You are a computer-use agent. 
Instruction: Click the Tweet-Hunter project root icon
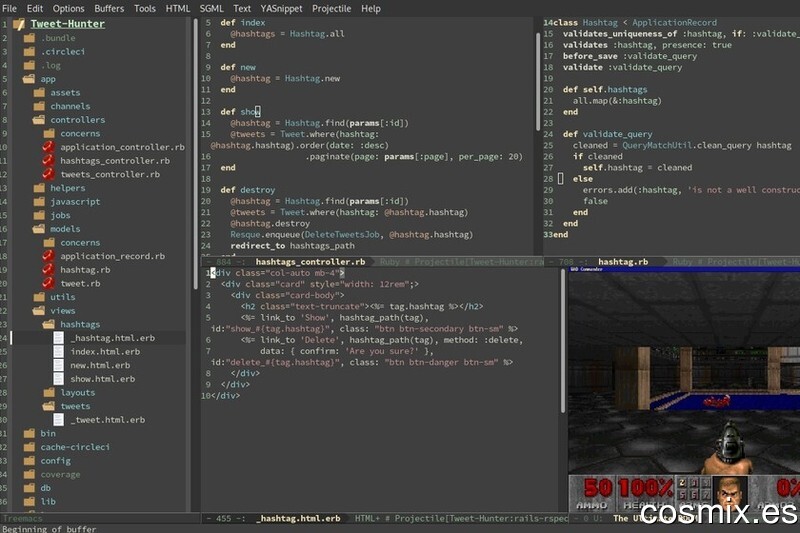click(x=19, y=24)
